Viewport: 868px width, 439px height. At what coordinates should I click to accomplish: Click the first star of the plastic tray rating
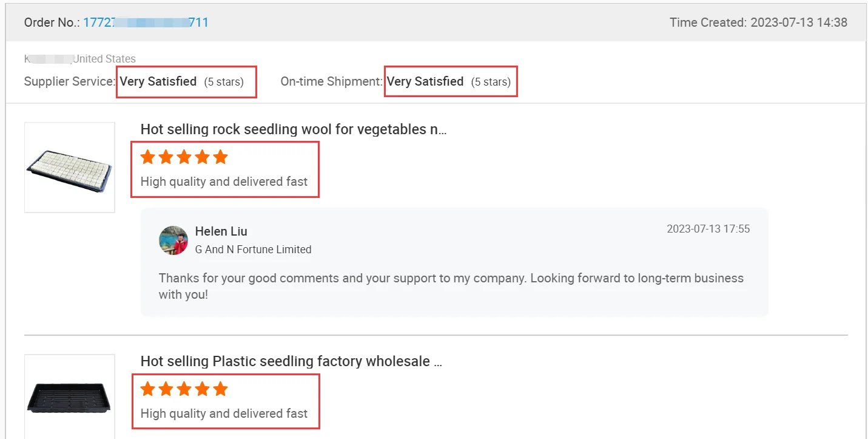coord(147,389)
